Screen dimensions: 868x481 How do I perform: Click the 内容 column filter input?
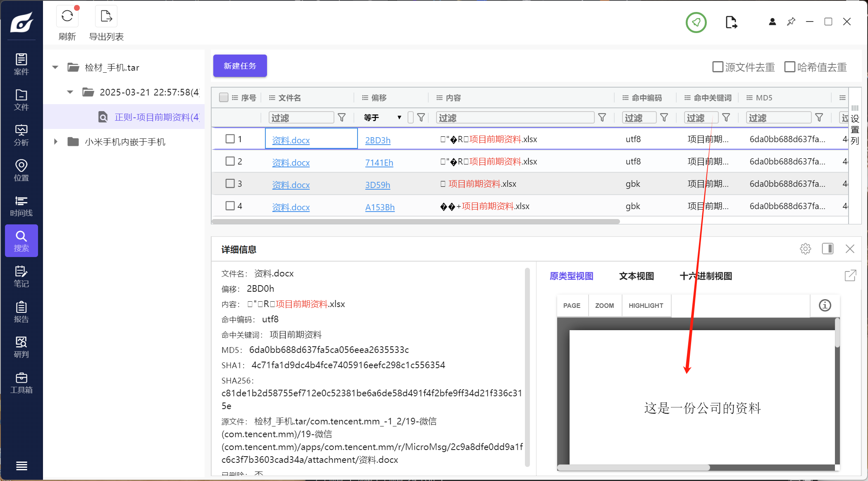click(515, 118)
